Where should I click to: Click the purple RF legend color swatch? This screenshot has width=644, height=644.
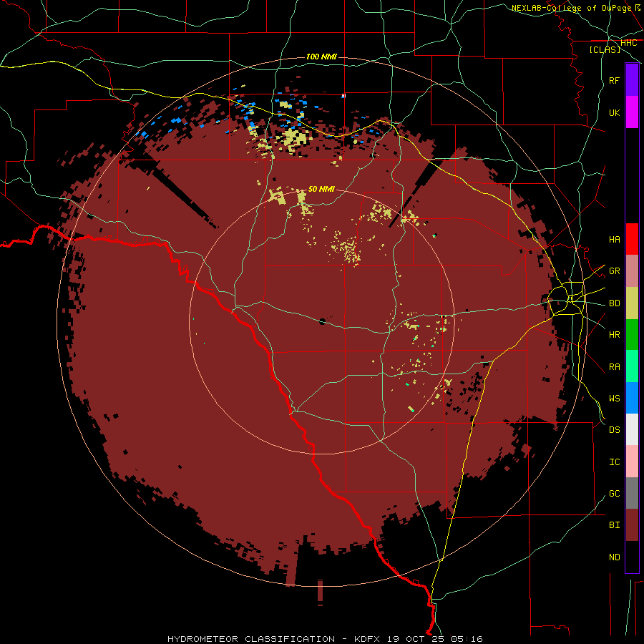(x=632, y=80)
